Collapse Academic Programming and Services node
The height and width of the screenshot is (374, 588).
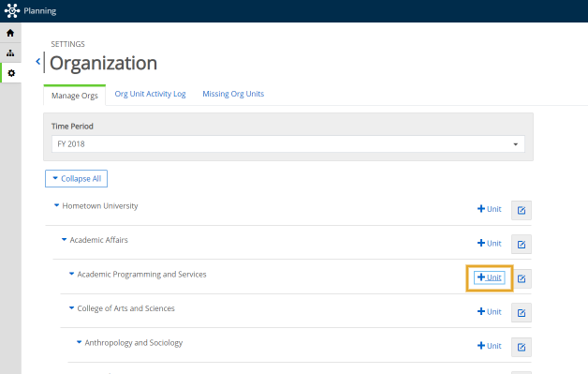pos(71,274)
